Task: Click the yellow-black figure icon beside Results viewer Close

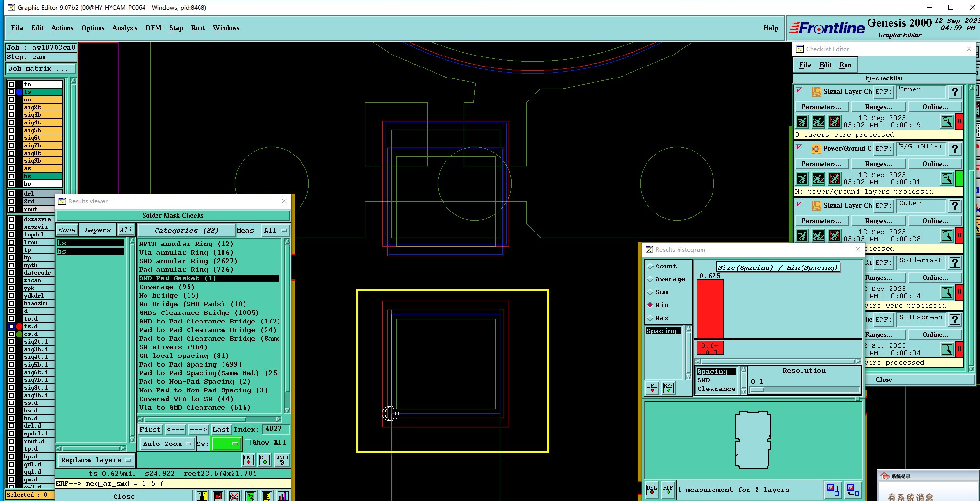Action: point(201,496)
